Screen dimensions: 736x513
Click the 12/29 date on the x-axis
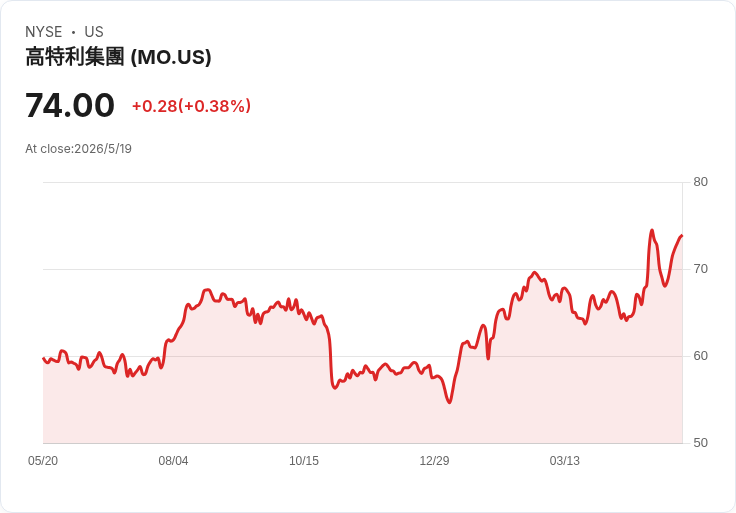(434, 460)
